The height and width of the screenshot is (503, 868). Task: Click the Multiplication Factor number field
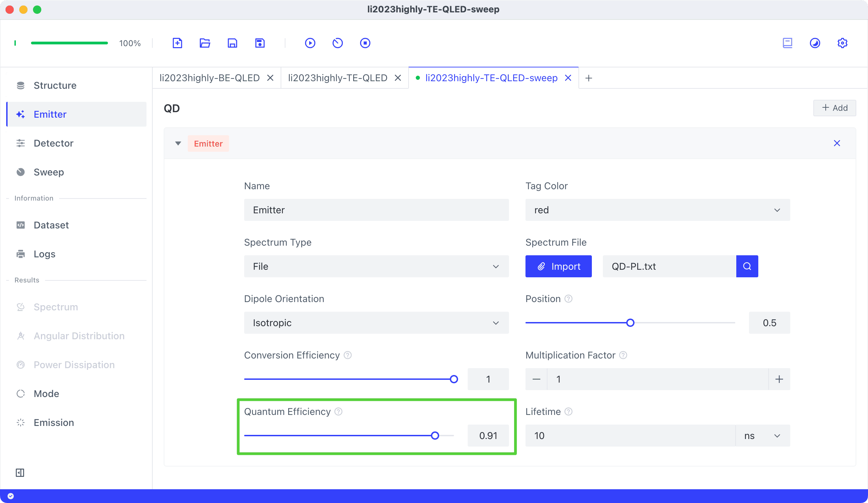click(658, 379)
